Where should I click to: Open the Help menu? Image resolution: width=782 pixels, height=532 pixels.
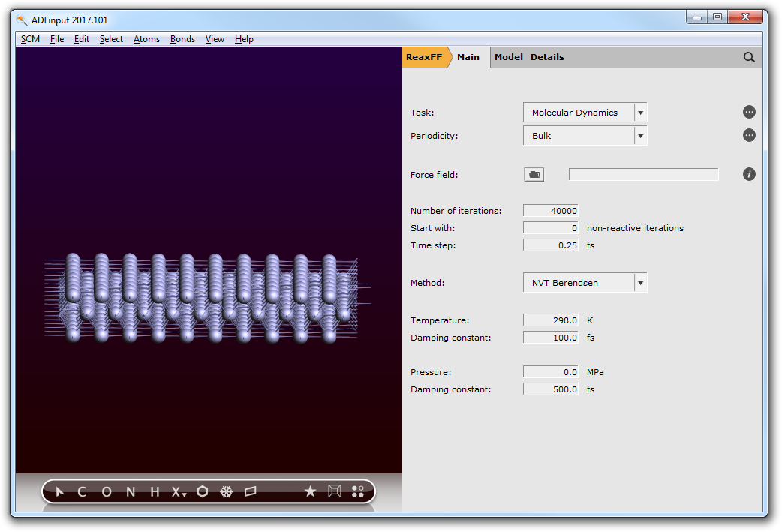click(x=244, y=39)
